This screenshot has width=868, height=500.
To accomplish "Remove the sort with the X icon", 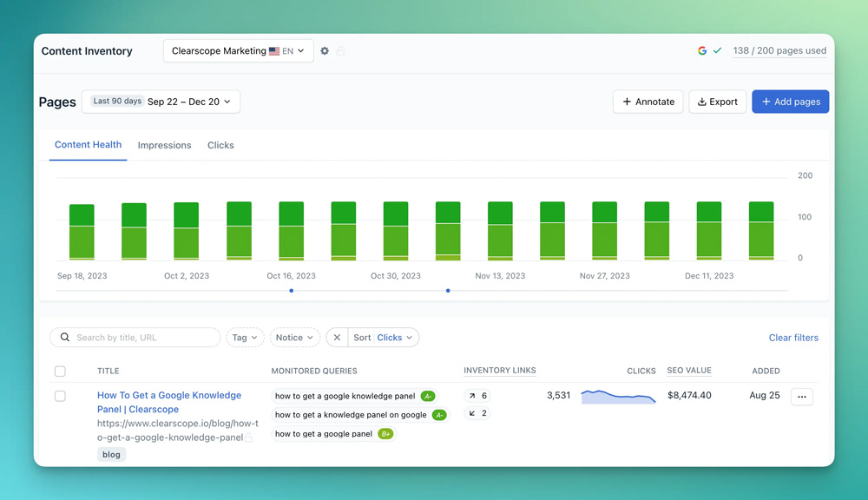I will click(x=337, y=338).
